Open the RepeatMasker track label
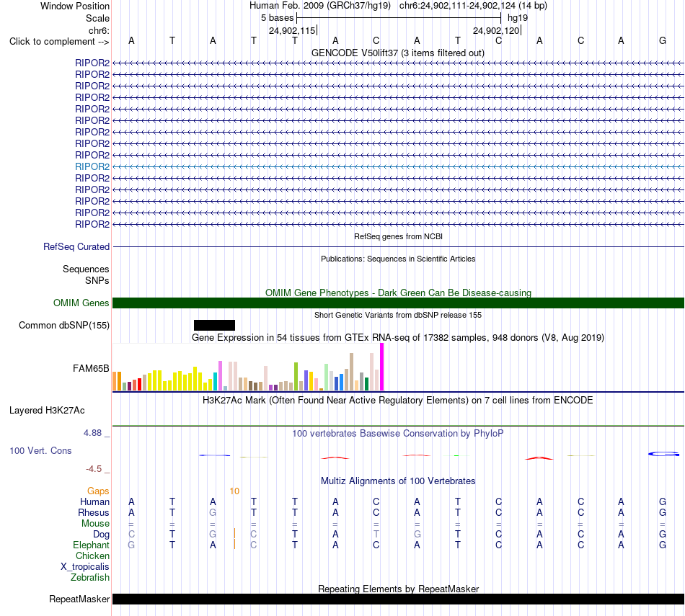Screen dimensions: 685x616 pyautogui.click(x=79, y=599)
